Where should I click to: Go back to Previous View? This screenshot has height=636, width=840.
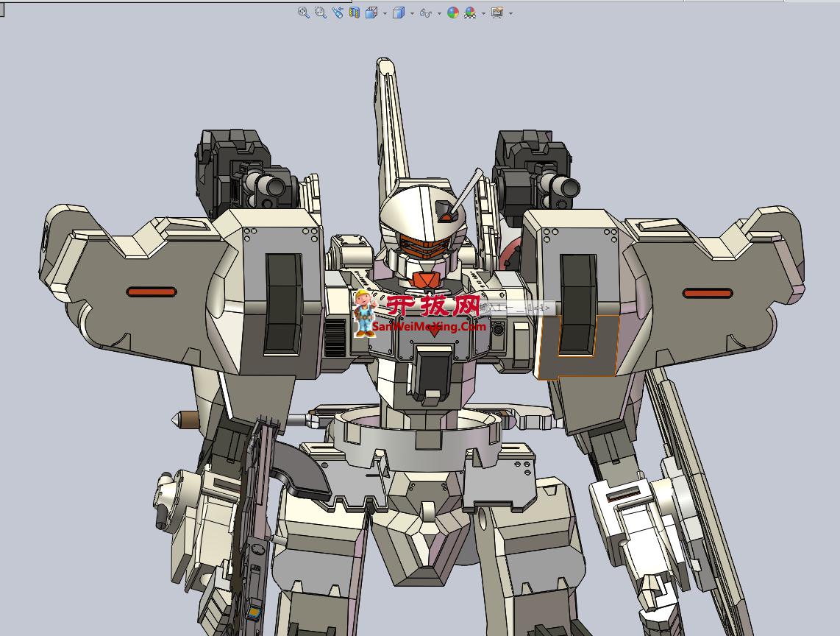[x=338, y=13]
